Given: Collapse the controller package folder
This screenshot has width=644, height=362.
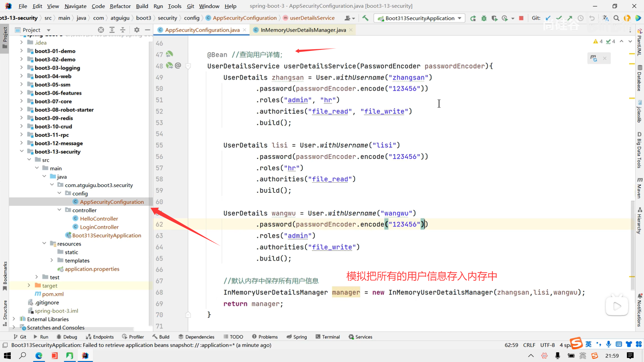Looking at the screenshot, I should pyautogui.click(x=59, y=210).
